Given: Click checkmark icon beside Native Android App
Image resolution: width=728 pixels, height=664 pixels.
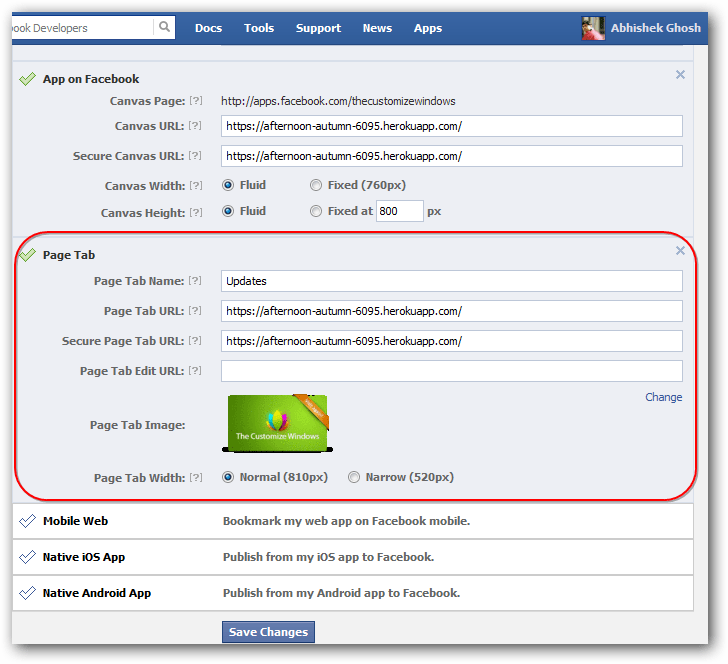Looking at the screenshot, I should pyautogui.click(x=27, y=593).
